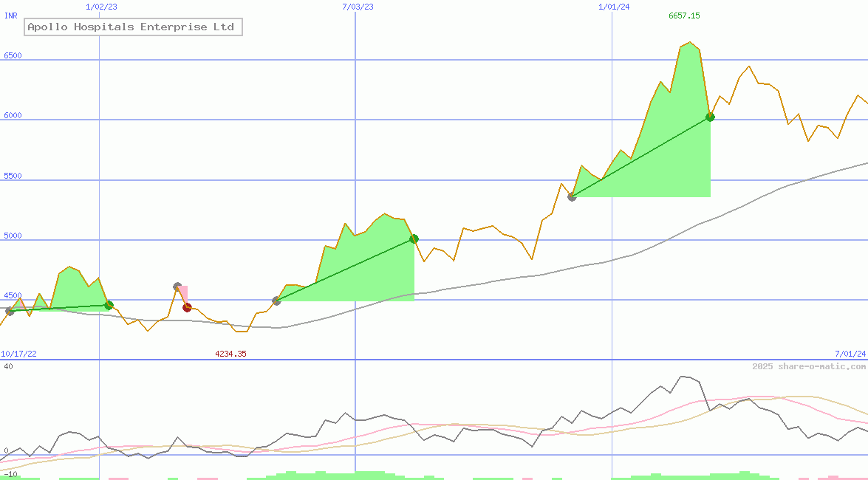Click the 6500 price axis label
The width and height of the screenshot is (868, 480).
click(x=13, y=56)
